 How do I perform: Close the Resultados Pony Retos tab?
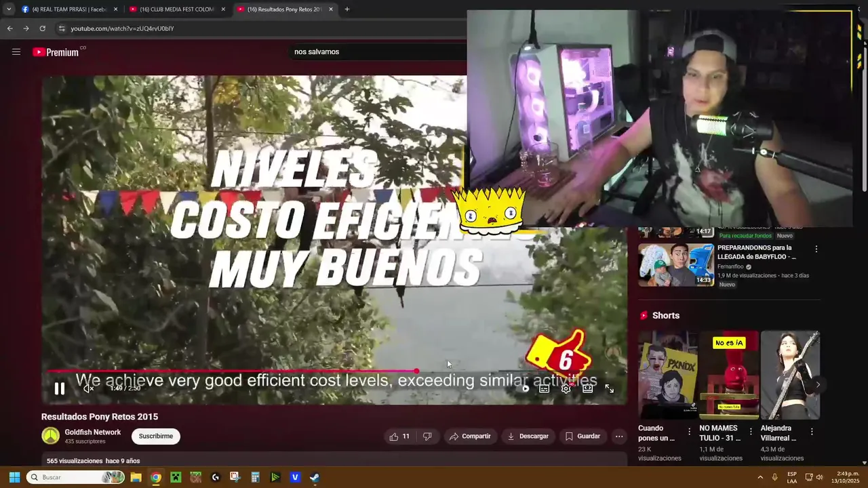pos(331,9)
